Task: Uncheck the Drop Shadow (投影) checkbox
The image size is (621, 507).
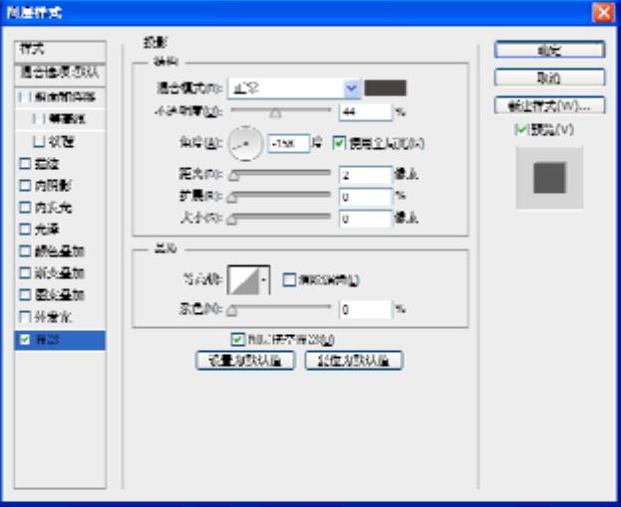Action: (25, 339)
